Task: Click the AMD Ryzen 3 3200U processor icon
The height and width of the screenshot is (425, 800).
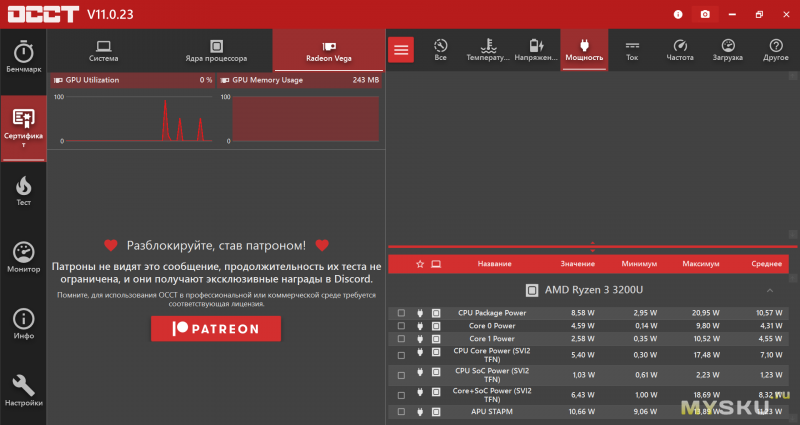Action: (532, 290)
